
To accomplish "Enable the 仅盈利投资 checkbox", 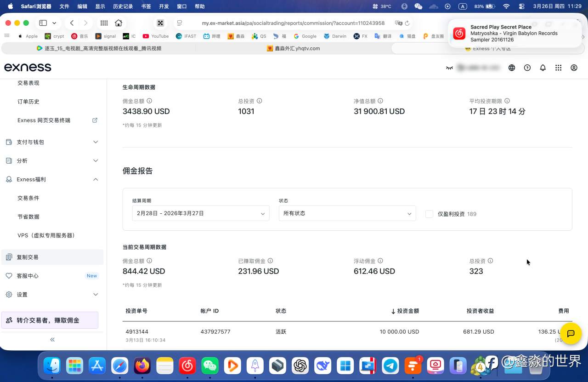I will point(429,214).
